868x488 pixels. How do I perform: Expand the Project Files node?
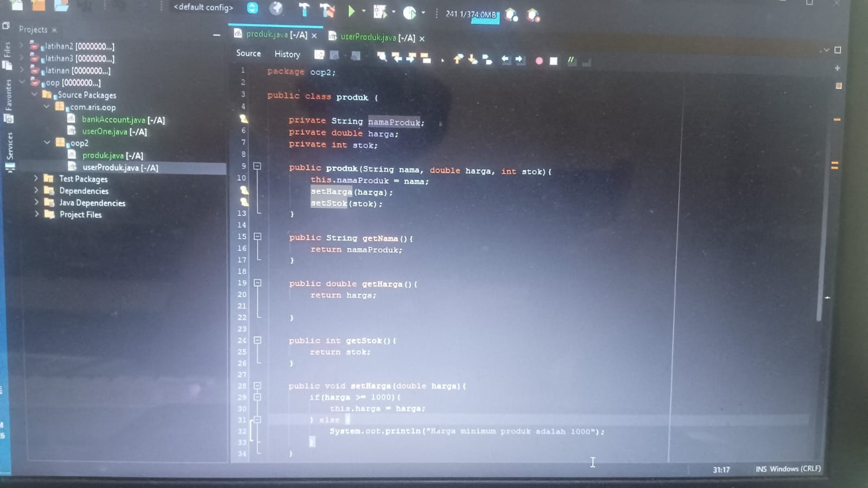[x=36, y=214]
